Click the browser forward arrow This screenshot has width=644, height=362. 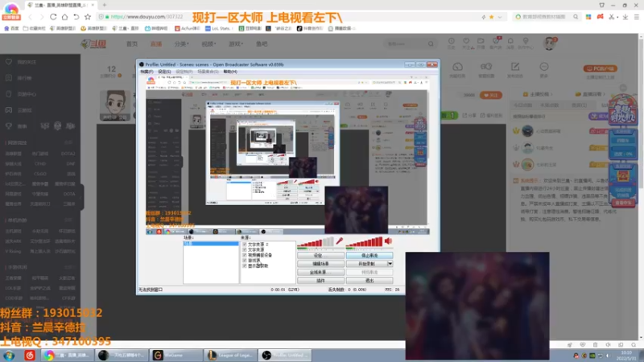[41, 17]
